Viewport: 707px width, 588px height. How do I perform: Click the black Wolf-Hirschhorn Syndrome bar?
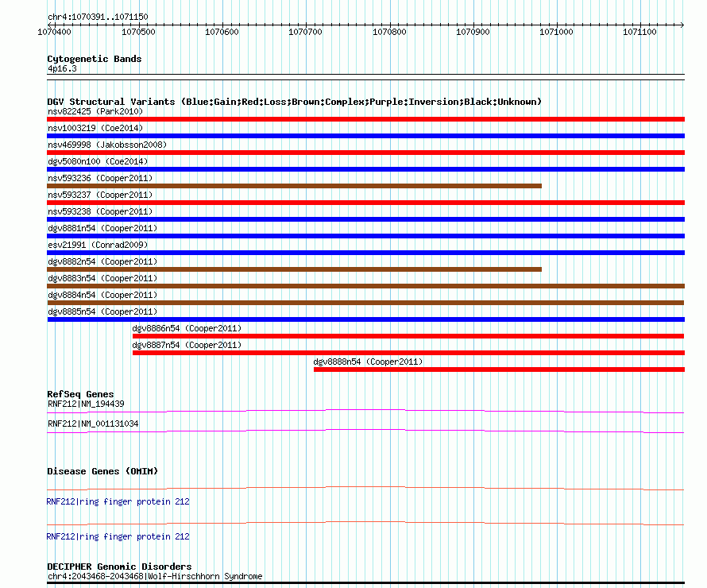(365, 583)
